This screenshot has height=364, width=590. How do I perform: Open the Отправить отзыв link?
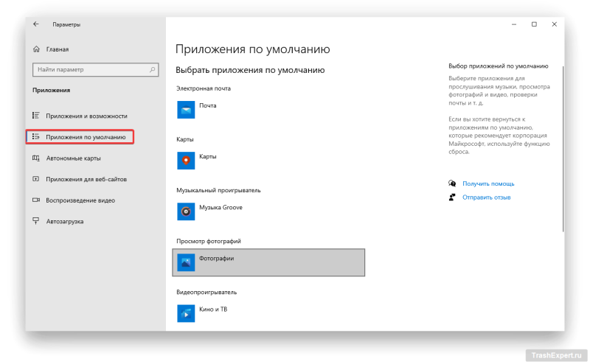click(x=486, y=197)
